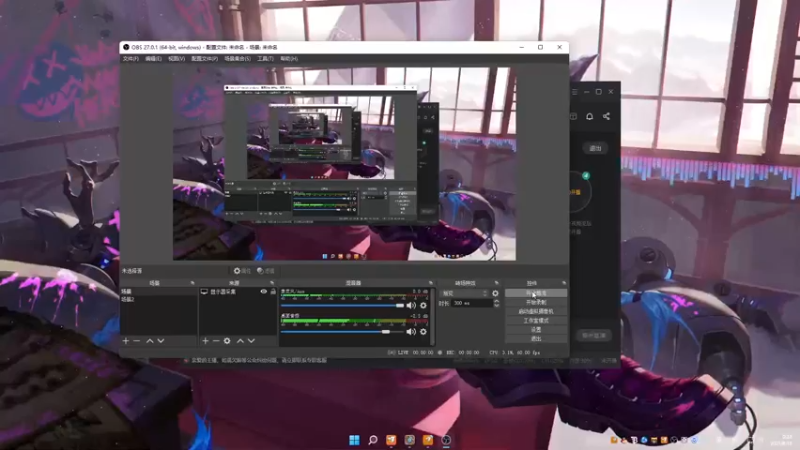800x450 pixels.
Task: Open the 帮助(H) menu
Action: coord(289,59)
